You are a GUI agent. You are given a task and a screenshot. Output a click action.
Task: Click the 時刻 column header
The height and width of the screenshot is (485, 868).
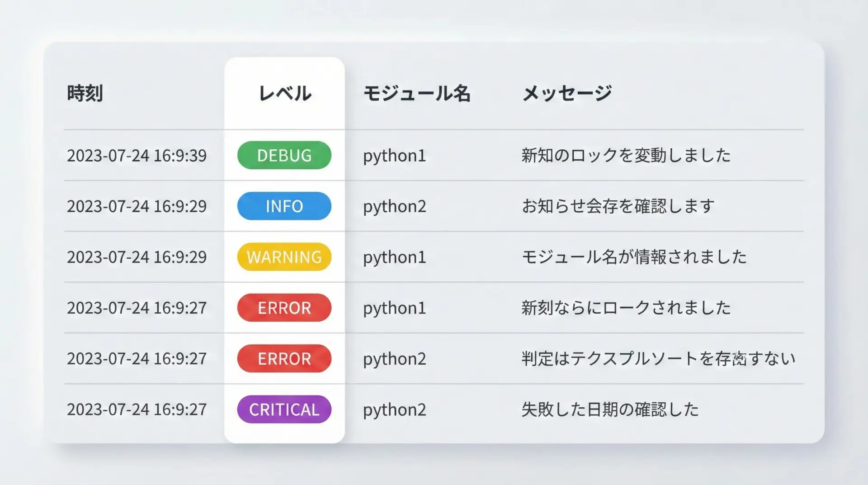(85, 93)
